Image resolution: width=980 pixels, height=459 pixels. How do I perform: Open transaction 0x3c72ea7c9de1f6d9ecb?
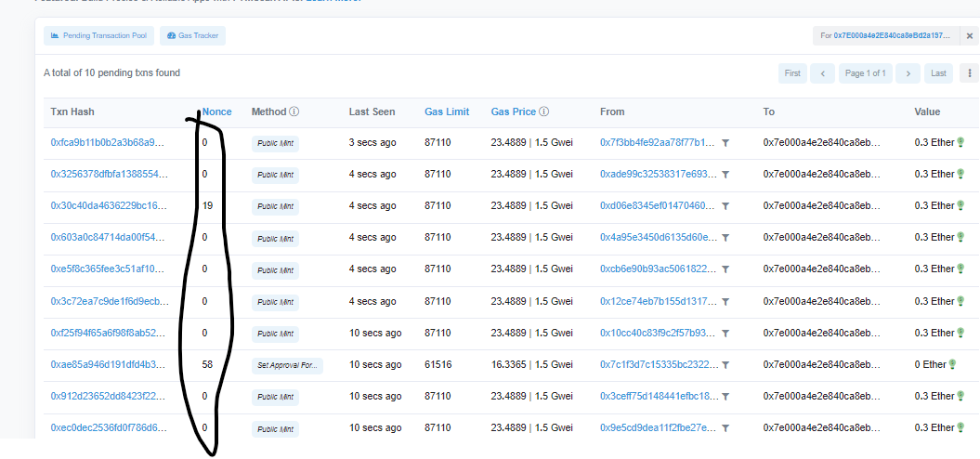(x=110, y=301)
